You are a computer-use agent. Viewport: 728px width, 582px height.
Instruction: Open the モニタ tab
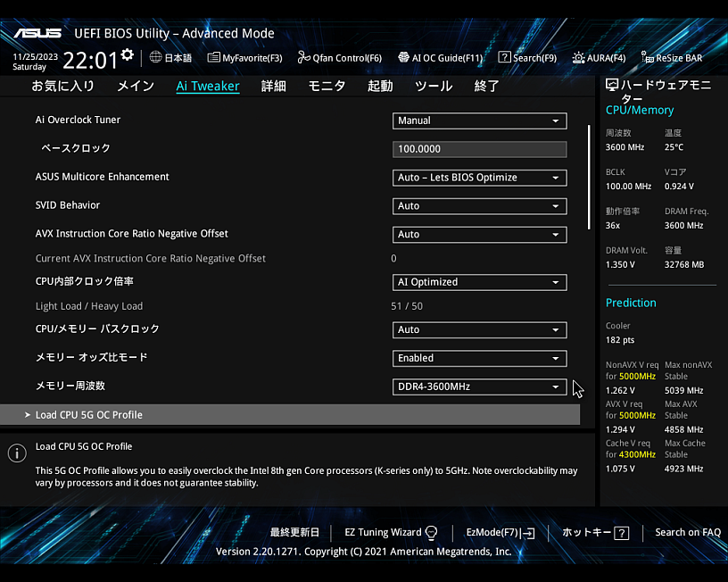pos(327,86)
